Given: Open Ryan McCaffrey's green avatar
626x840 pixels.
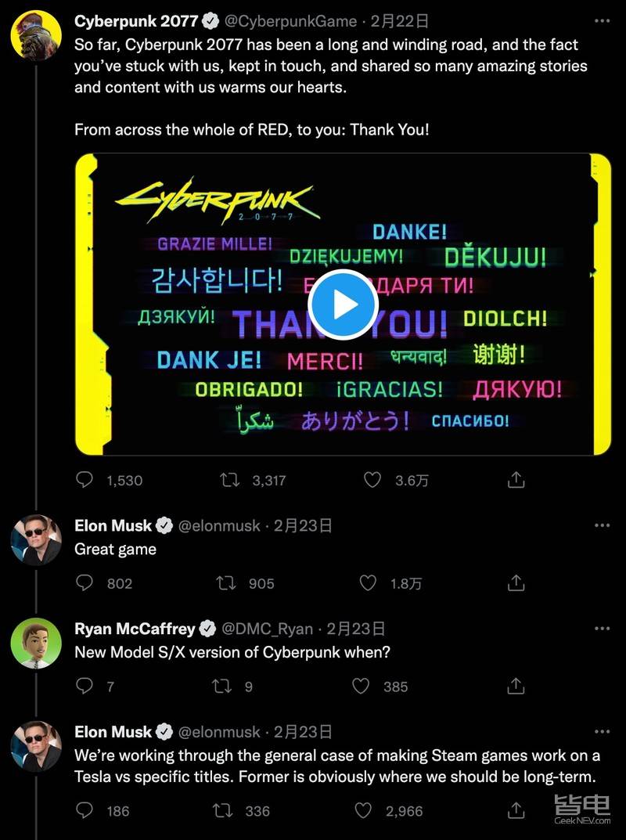Looking at the screenshot, I should pyautogui.click(x=36, y=643).
